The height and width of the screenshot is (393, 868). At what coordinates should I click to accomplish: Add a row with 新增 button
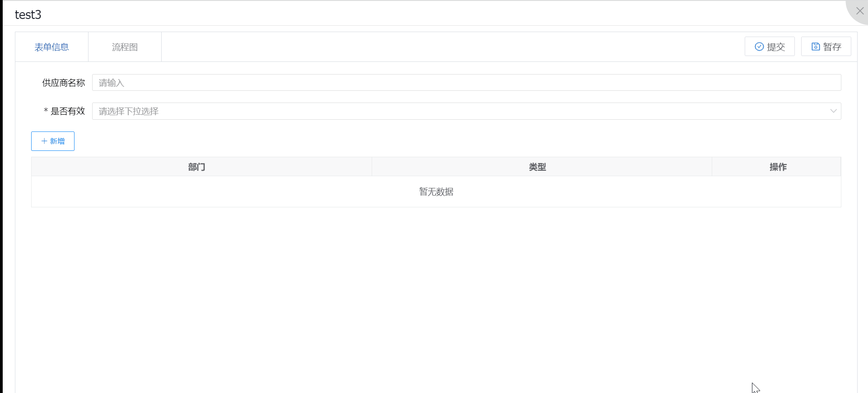pos(53,141)
